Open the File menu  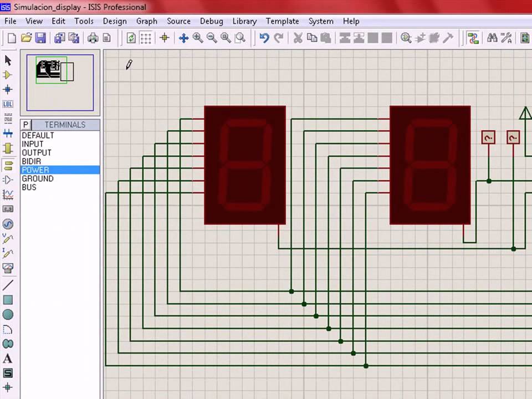10,21
